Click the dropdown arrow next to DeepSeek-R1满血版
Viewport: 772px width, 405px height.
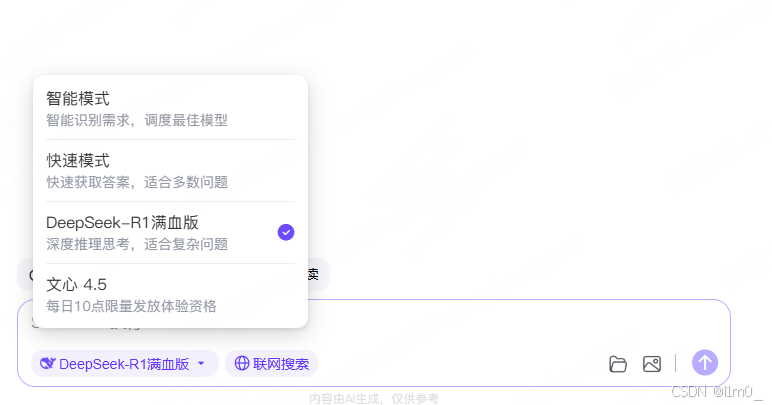201,364
